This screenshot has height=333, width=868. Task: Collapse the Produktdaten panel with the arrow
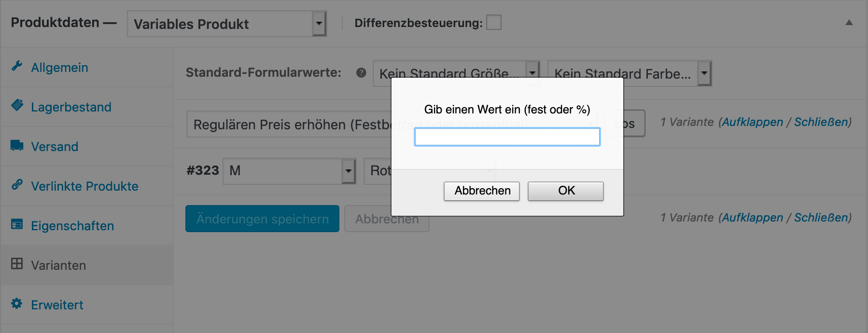(x=849, y=23)
